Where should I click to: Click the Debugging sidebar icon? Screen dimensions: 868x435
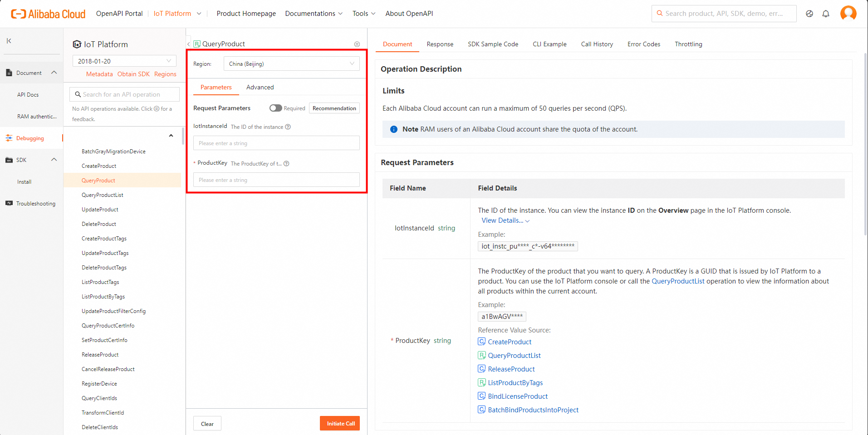point(9,138)
